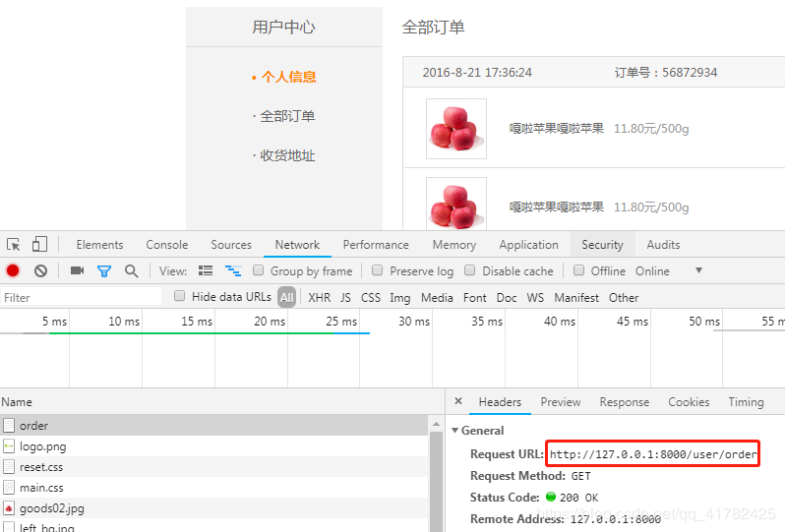Clear the network log with the clear icon
The height and width of the screenshot is (532, 785).
click(x=40, y=270)
